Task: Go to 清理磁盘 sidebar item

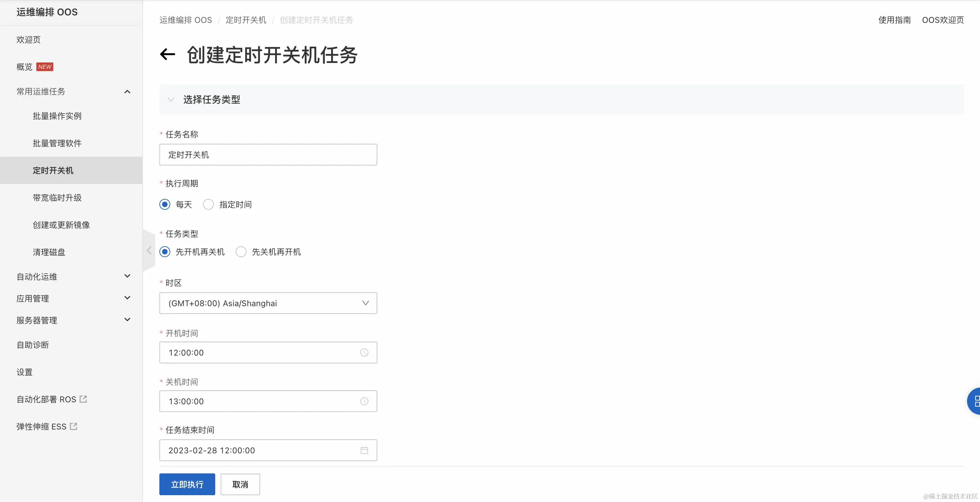Action: pyautogui.click(x=49, y=252)
